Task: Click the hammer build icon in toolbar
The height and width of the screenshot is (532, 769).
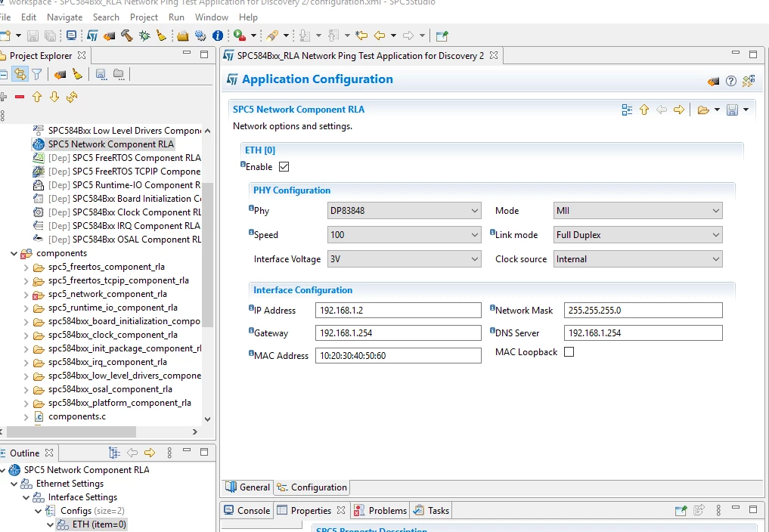Action: (x=126, y=36)
